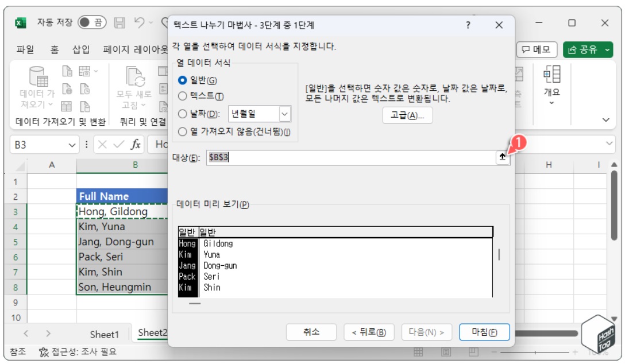The width and height of the screenshot is (625, 364).
Task: Click the 공유 share button
Action: 588,49
